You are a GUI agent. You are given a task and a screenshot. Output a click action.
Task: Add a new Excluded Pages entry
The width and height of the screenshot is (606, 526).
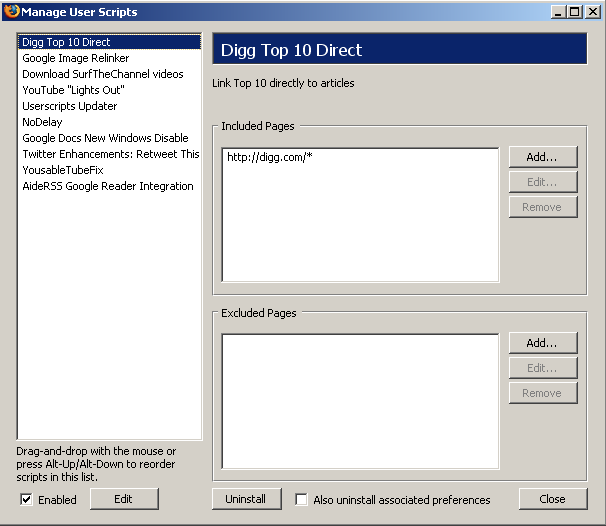point(543,343)
